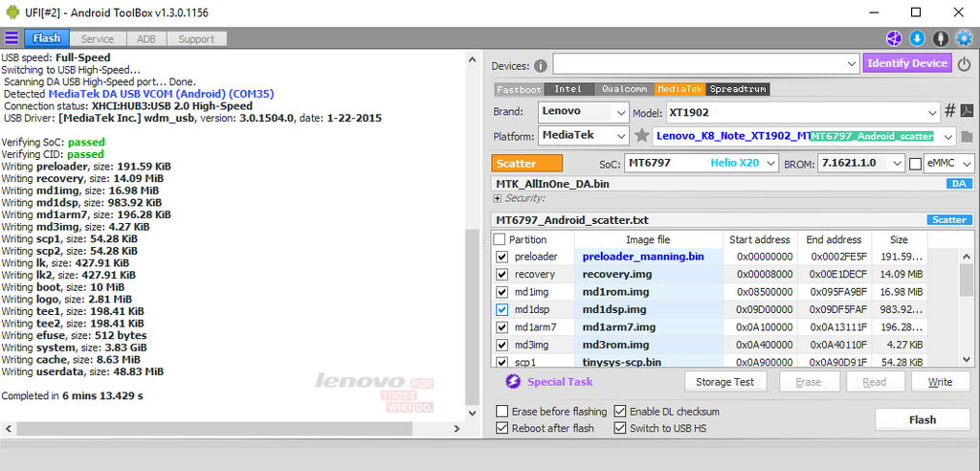This screenshot has height=471, width=980.
Task: Click the blue download update icon
Action: point(917,39)
